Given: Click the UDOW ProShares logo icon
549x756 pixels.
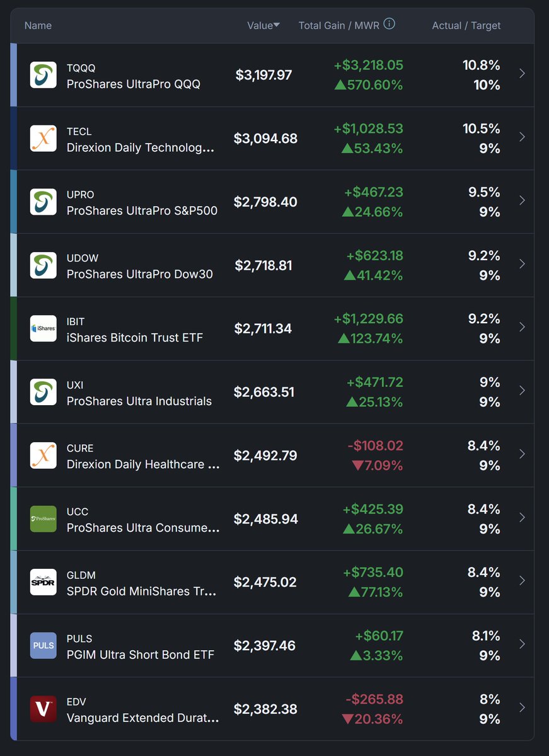Looking at the screenshot, I should (43, 265).
